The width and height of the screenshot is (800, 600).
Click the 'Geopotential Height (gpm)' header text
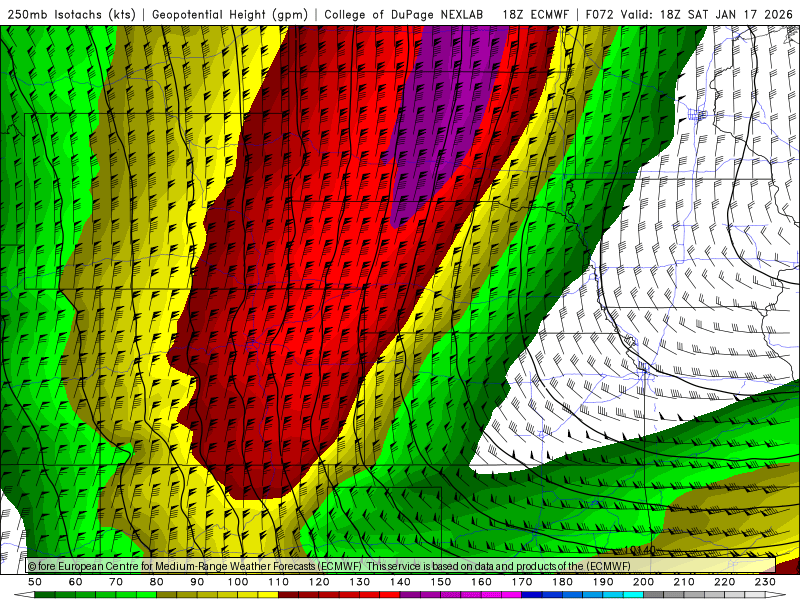point(230,15)
